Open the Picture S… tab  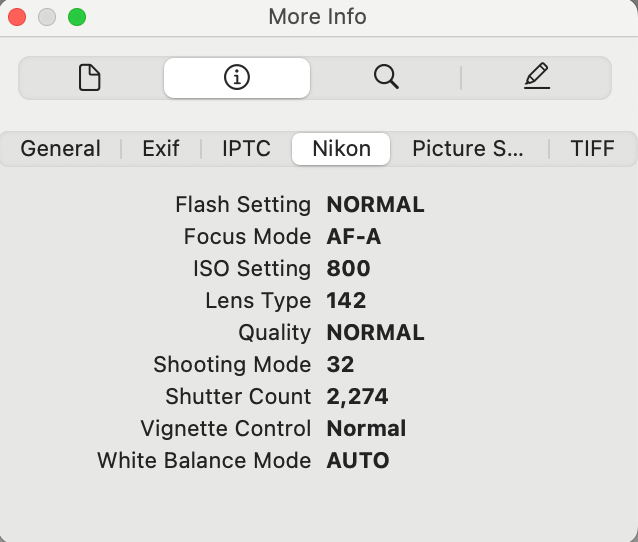(x=468, y=149)
